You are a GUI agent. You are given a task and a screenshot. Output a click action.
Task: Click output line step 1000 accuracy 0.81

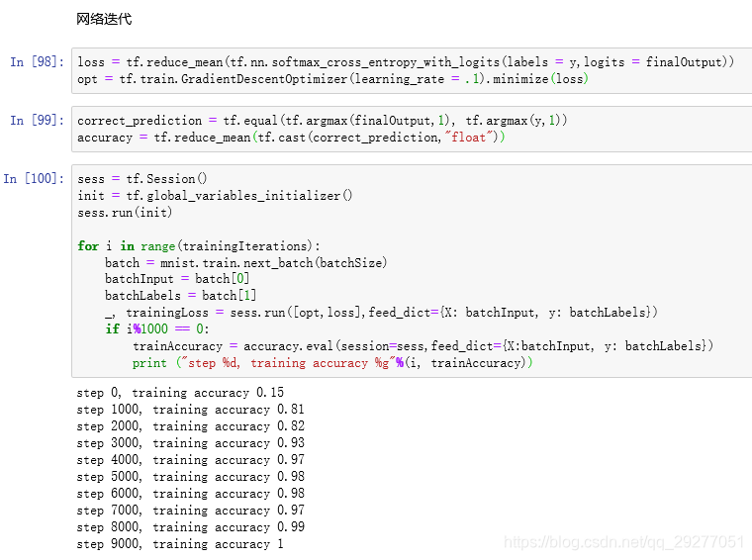pos(190,410)
